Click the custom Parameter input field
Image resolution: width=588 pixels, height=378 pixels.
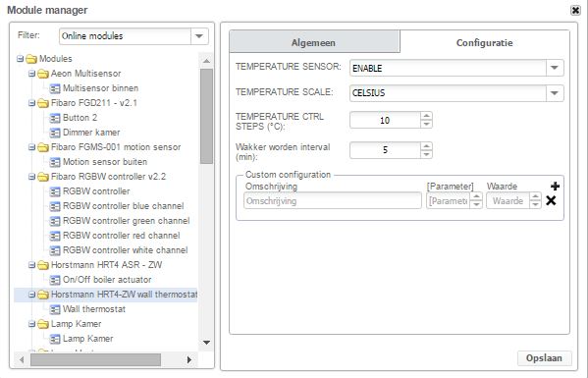point(449,200)
